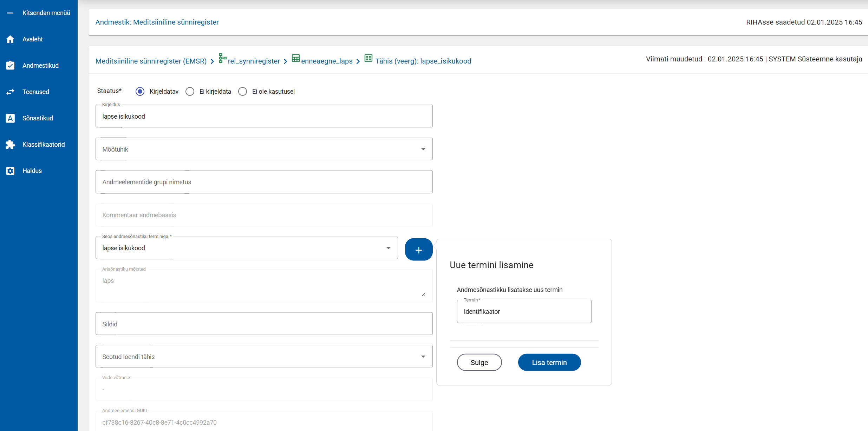Open Seos andmesõnastiku terminiga dropdown
Image resolution: width=868 pixels, height=431 pixels.
pyautogui.click(x=388, y=248)
